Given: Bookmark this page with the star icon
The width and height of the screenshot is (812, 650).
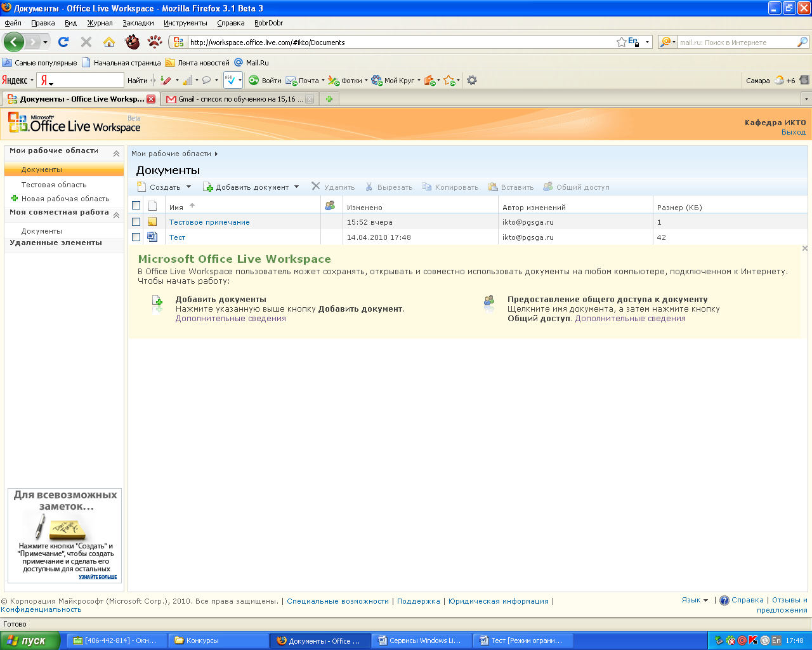Looking at the screenshot, I should click(x=622, y=42).
